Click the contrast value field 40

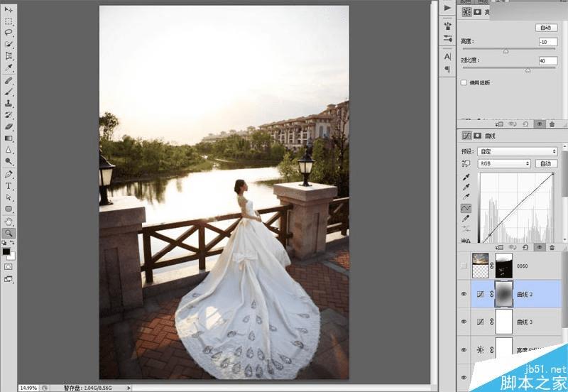tap(547, 61)
